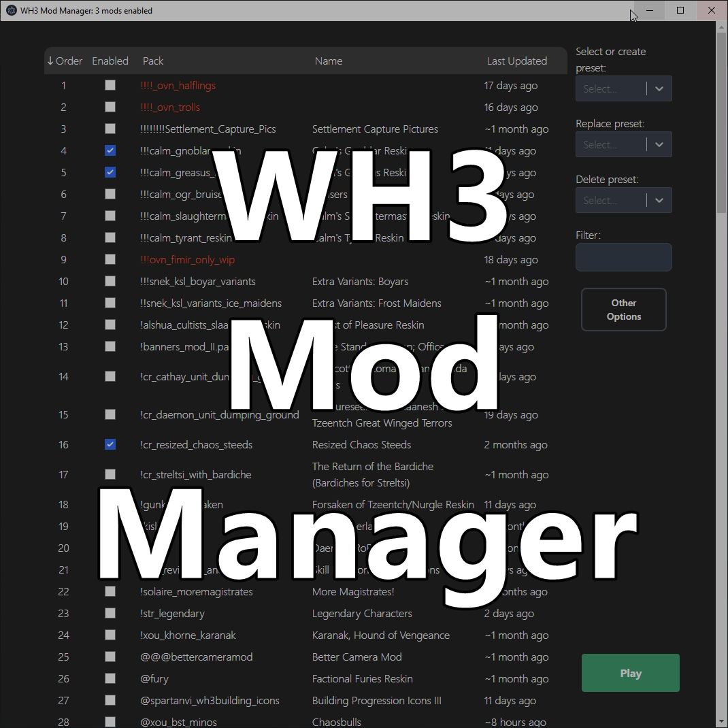
Task: Click the vertical scrollbar thumb
Action: (x=722, y=124)
